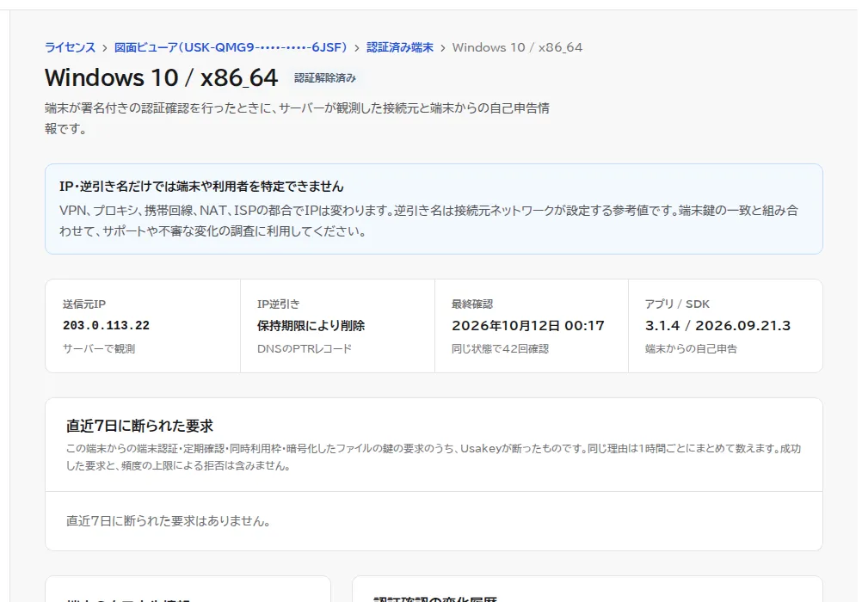Click the 同じ状態で42回確認 note
Image resolution: width=868 pixels, height=602 pixels.
[x=500, y=348]
